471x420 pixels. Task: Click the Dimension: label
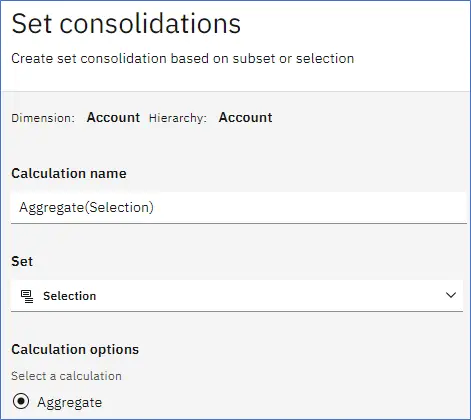coord(43,118)
